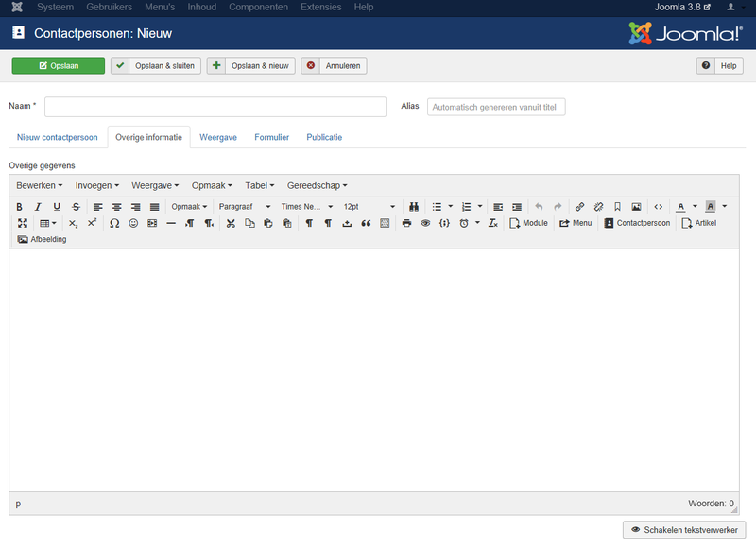This screenshot has width=756, height=548.
Task: Toggle italic formatting in editor
Action: [38, 207]
